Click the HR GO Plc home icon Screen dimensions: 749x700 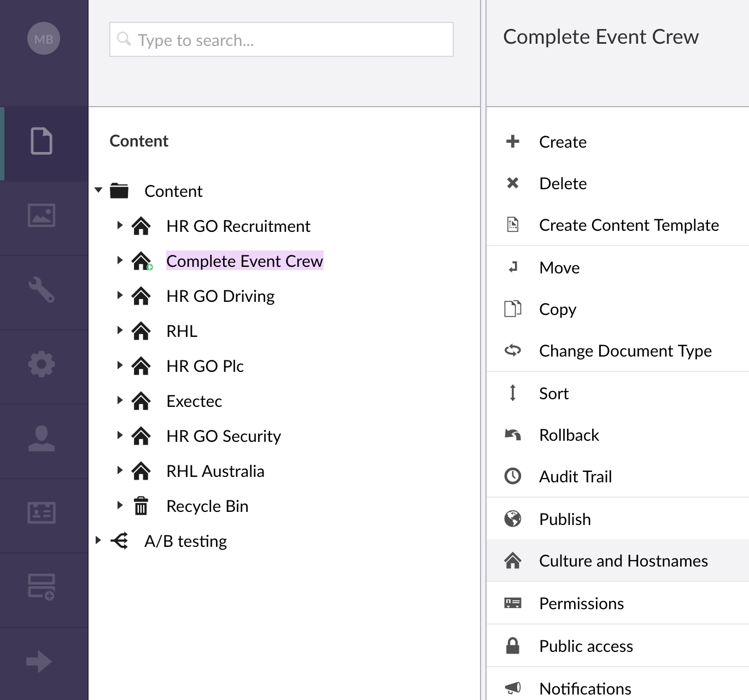coord(141,366)
